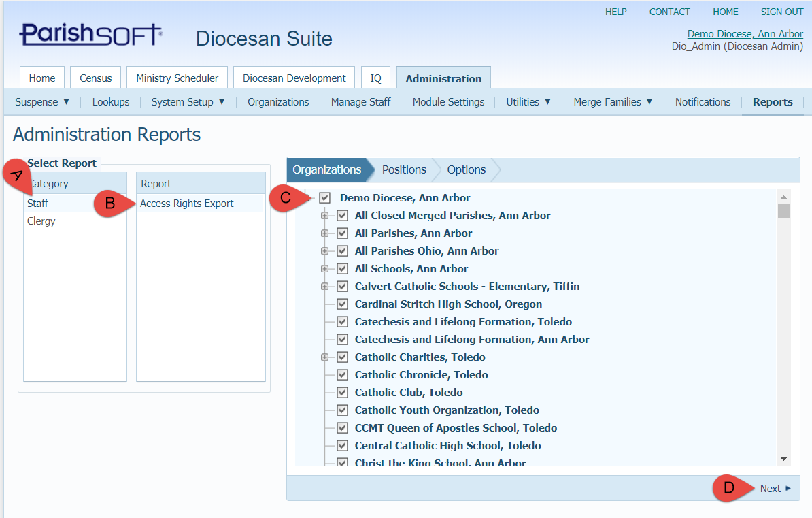Viewport: 812px width, 518px height.
Task: Open Lookups submenu item
Action: coord(111,102)
